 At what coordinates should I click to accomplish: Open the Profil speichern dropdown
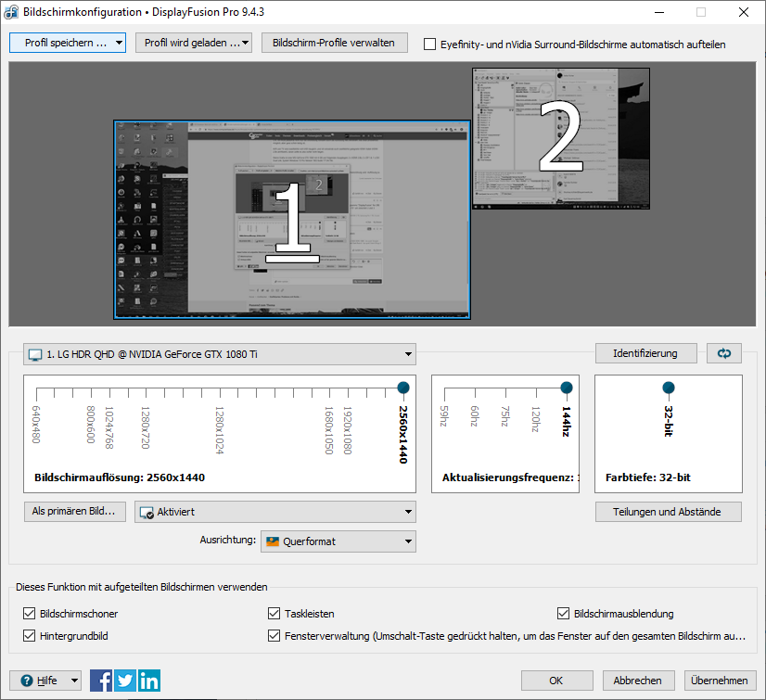[68, 43]
